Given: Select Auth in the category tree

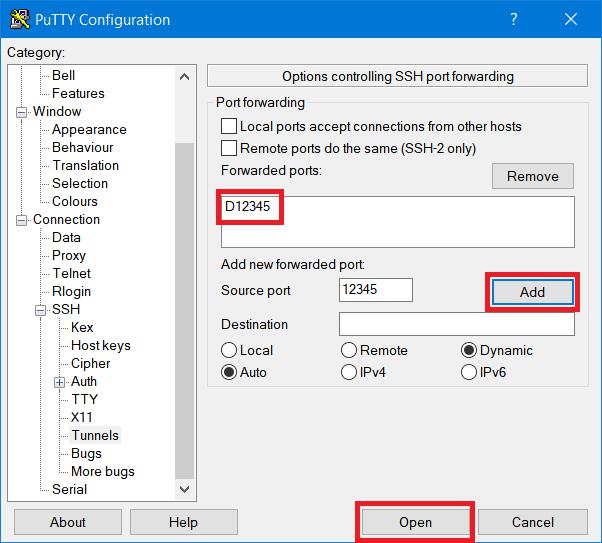Looking at the screenshot, I should point(84,382).
